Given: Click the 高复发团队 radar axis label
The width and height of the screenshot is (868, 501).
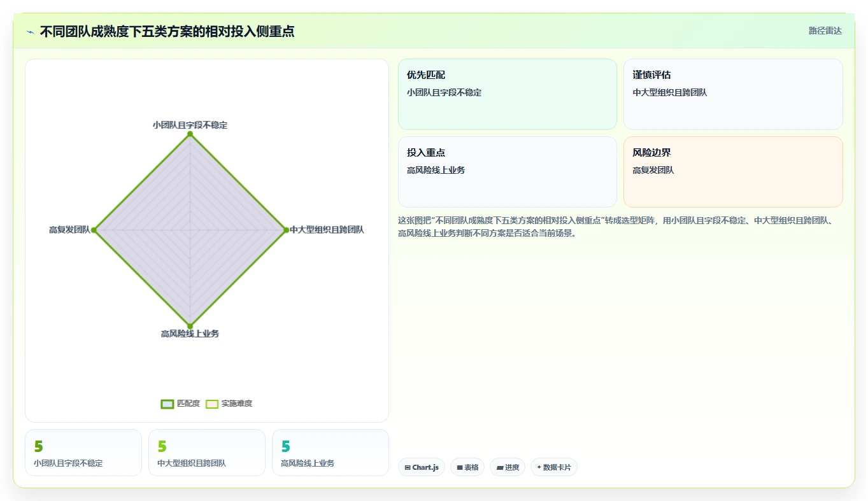Looking at the screenshot, I should (69, 230).
